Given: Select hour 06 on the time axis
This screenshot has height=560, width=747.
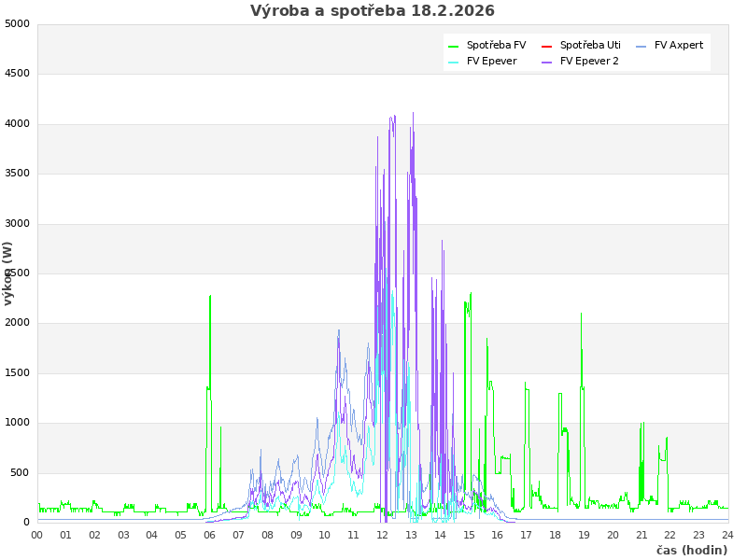Looking at the screenshot, I should (x=210, y=535).
